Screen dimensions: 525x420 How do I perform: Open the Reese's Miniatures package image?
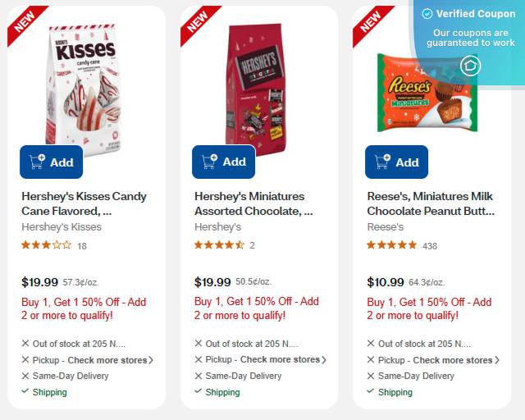pos(427,94)
